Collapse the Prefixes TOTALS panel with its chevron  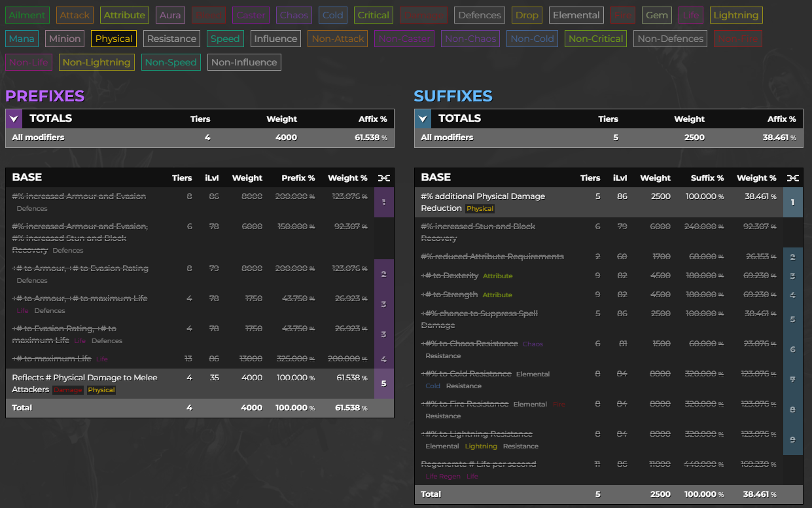(x=14, y=118)
